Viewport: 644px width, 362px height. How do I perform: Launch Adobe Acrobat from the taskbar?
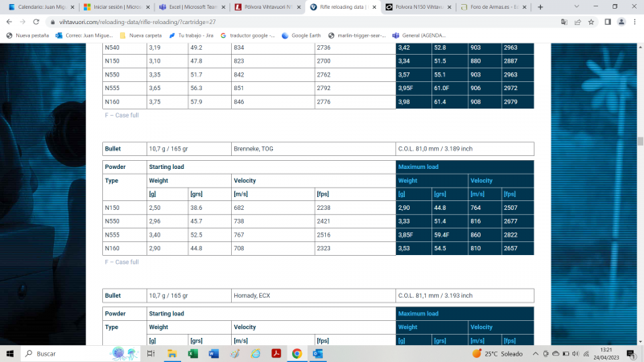[x=275, y=353]
